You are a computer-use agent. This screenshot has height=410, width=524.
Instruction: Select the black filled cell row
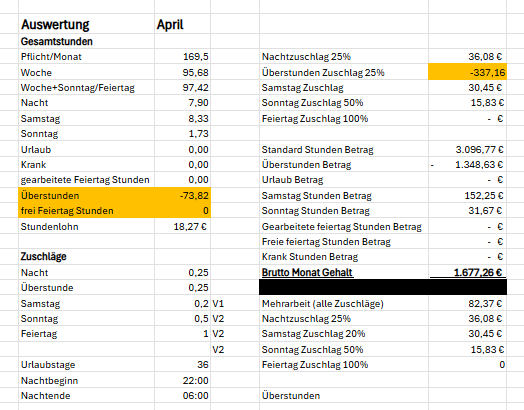[383, 287]
